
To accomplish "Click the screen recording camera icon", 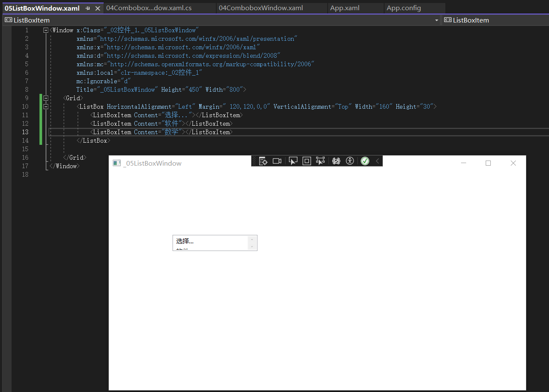I will (277, 161).
